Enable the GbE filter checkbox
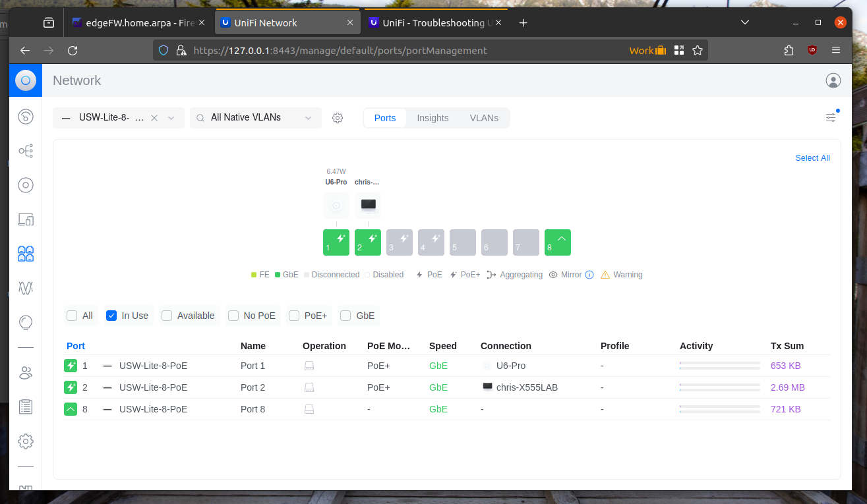The height and width of the screenshot is (504, 867). [345, 316]
